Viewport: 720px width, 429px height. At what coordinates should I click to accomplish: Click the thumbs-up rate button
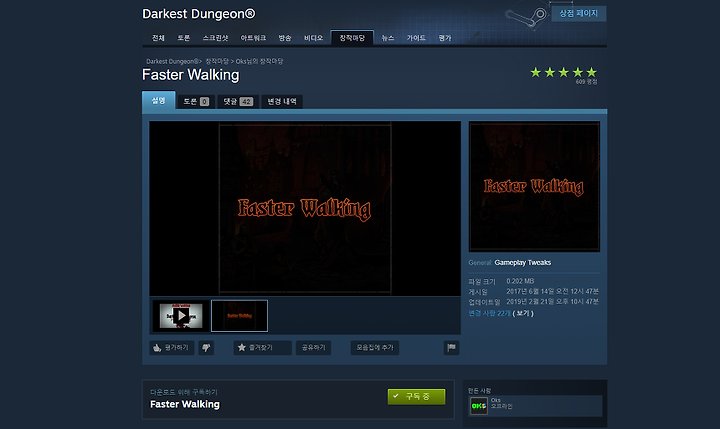171,348
